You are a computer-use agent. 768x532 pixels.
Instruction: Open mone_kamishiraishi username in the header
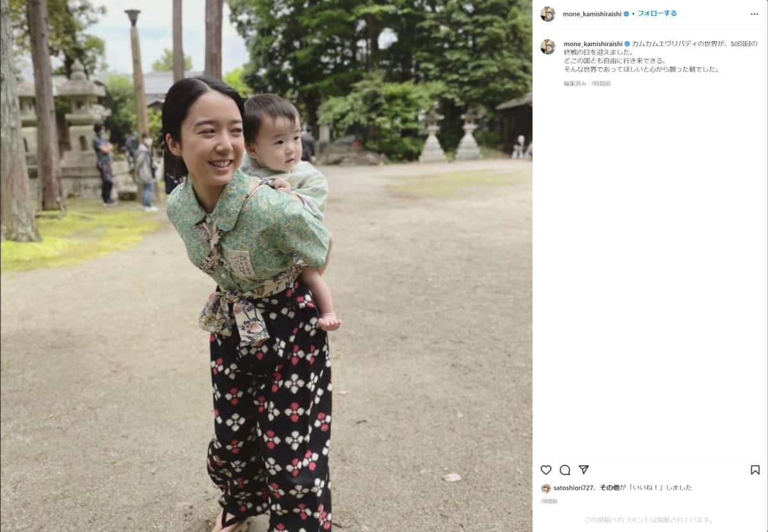(x=592, y=13)
